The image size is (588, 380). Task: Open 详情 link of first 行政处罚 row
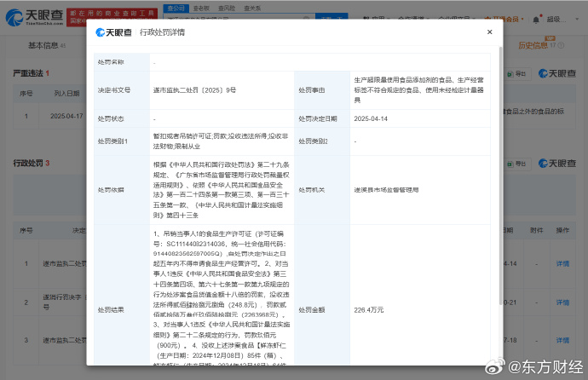[562, 264]
